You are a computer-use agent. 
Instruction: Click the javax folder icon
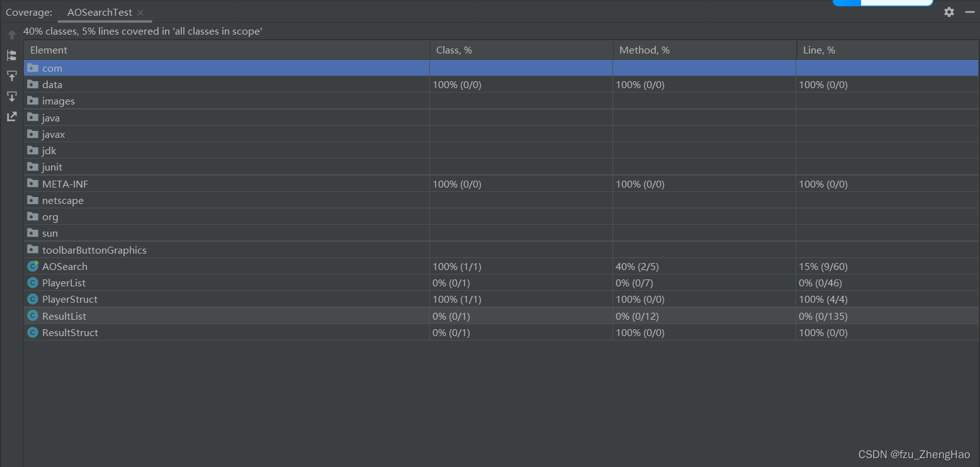click(x=33, y=133)
